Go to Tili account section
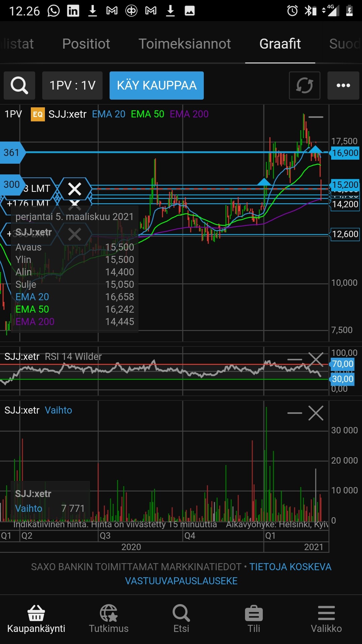The height and width of the screenshot is (644, 362). click(x=254, y=619)
